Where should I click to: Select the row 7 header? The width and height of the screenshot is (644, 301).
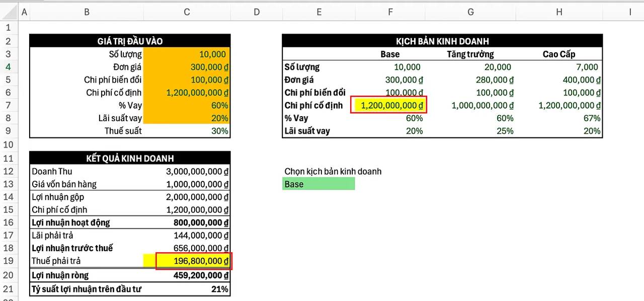[8, 105]
